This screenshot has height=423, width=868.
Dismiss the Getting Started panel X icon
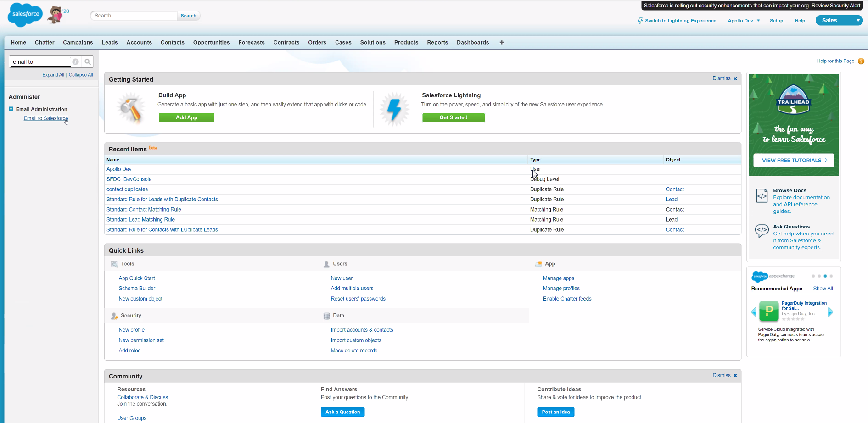coord(735,78)
